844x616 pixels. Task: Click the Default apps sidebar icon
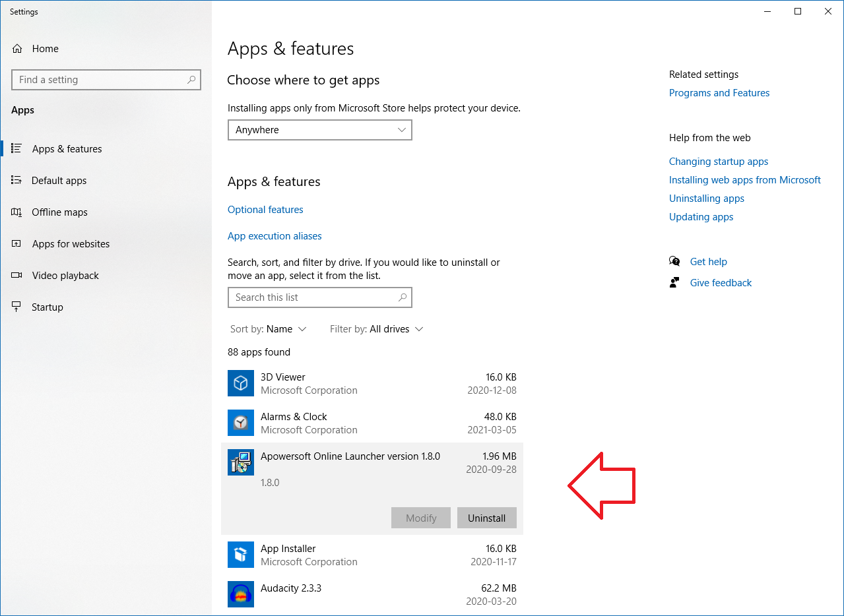[x=17, y=180]
